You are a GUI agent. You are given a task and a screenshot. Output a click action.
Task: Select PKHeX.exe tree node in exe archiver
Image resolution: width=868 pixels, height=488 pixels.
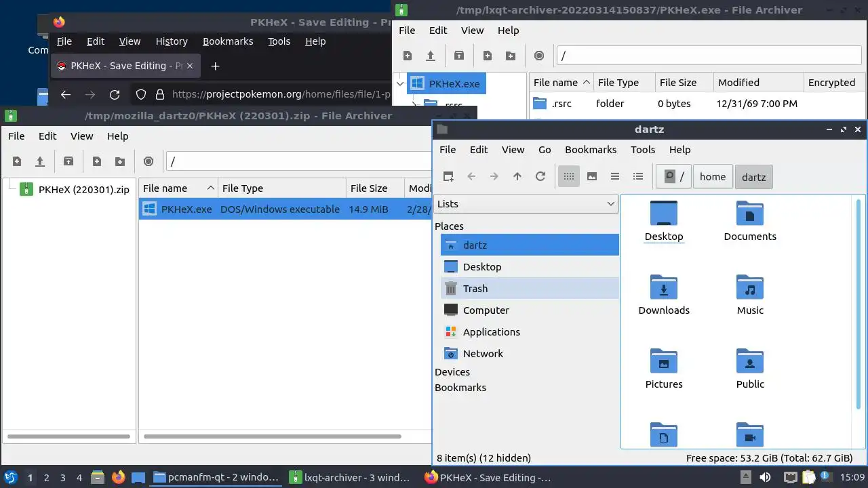(446, 84)
